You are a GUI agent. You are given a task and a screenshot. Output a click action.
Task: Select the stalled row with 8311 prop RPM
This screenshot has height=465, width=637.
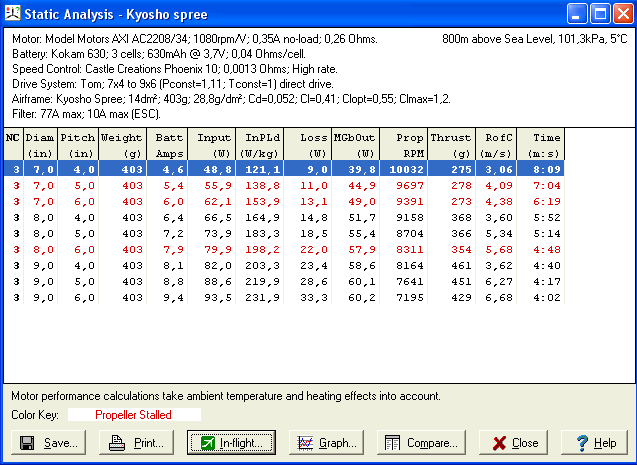pyautogui.click(x=300, y=249)
